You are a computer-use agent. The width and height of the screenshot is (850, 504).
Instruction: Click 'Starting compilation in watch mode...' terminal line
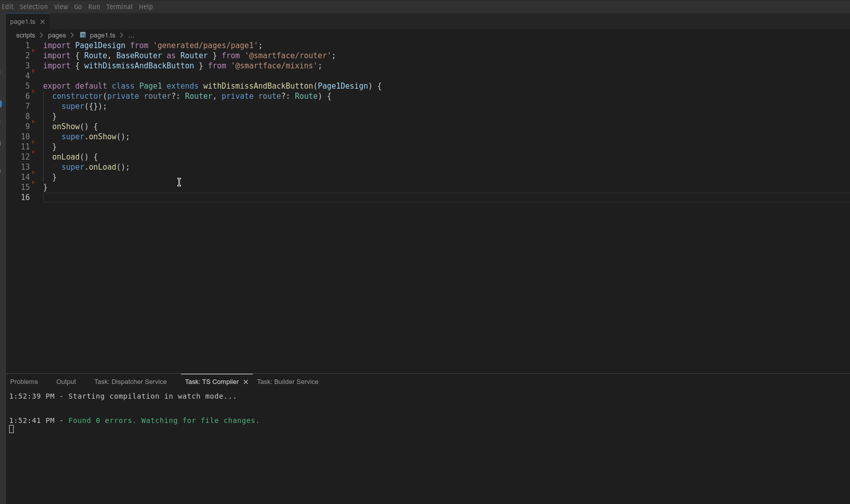coord(153,396)
